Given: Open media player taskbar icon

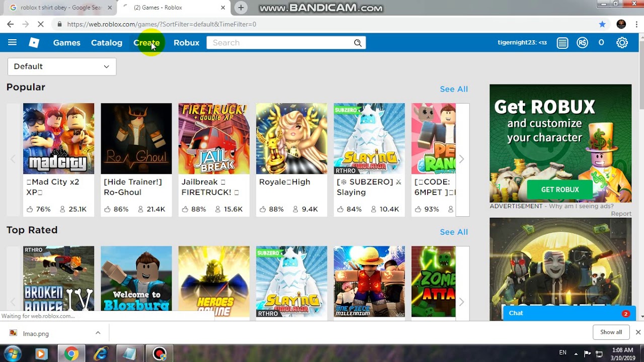Looking at the screenshot, I should (x=41, y=354).
